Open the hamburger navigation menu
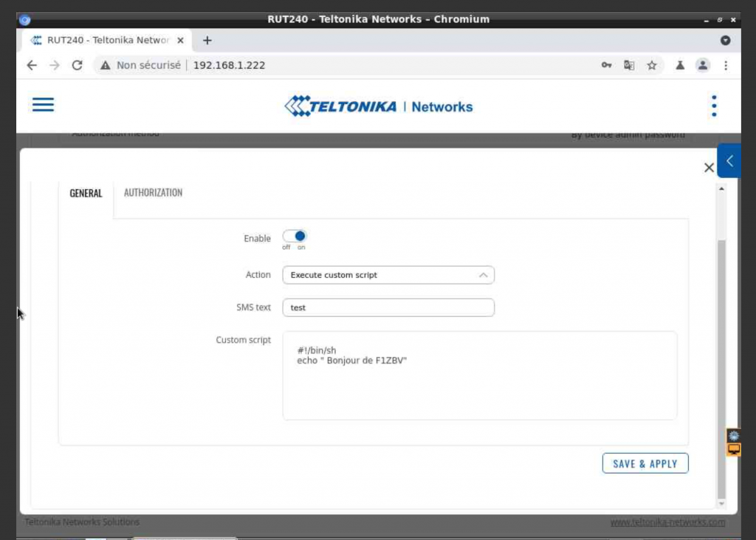Viewport: 756px width, 540px height. (43, 105)
